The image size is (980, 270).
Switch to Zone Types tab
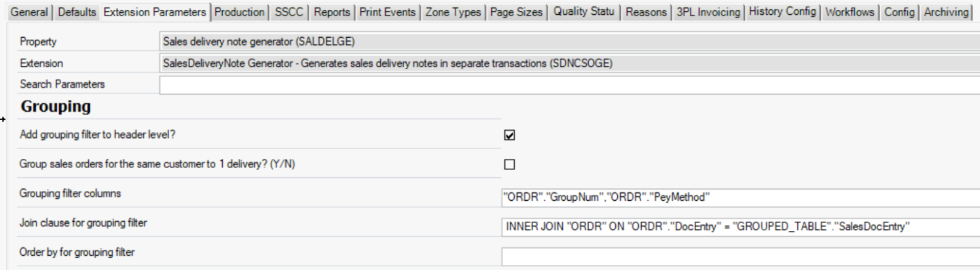[453, 12]
